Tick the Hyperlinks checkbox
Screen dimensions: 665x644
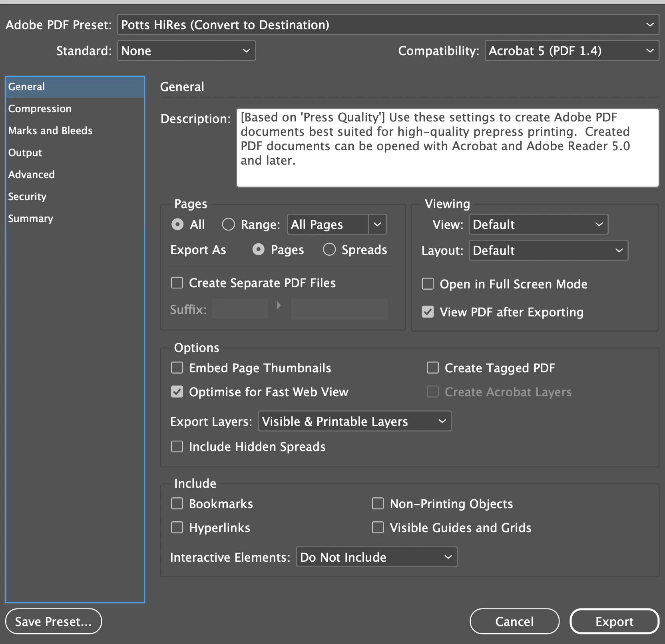177,528
